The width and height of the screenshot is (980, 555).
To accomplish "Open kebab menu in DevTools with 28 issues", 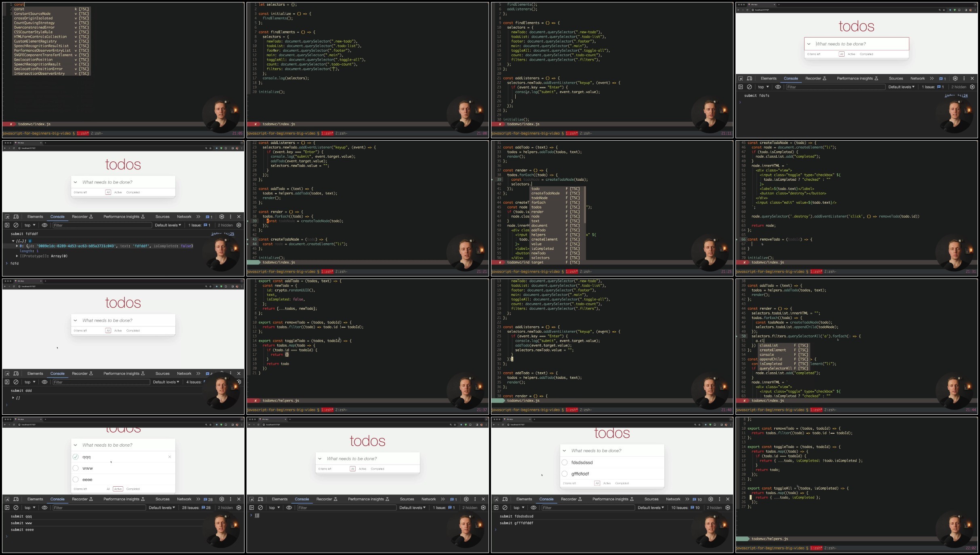I will pos(230,499).
